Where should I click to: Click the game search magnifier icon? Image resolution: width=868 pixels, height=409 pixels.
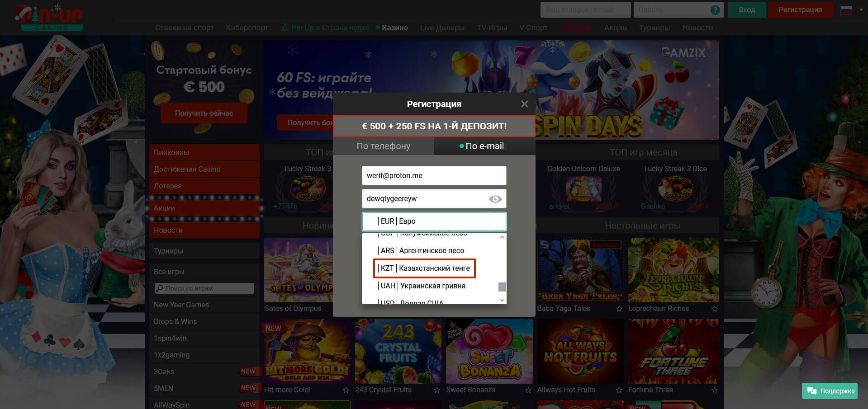[x=159, y=288]
